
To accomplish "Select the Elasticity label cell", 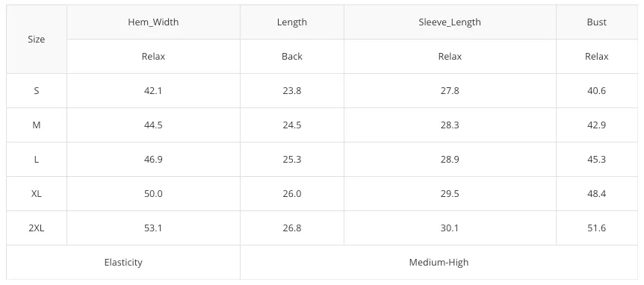I will tap(123, 263).
